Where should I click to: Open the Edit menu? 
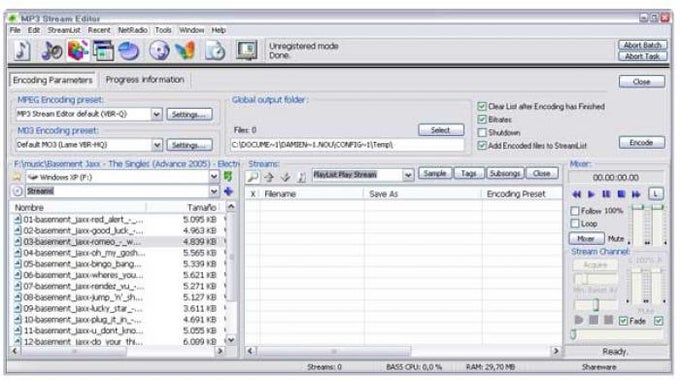[x=34, y=30]
